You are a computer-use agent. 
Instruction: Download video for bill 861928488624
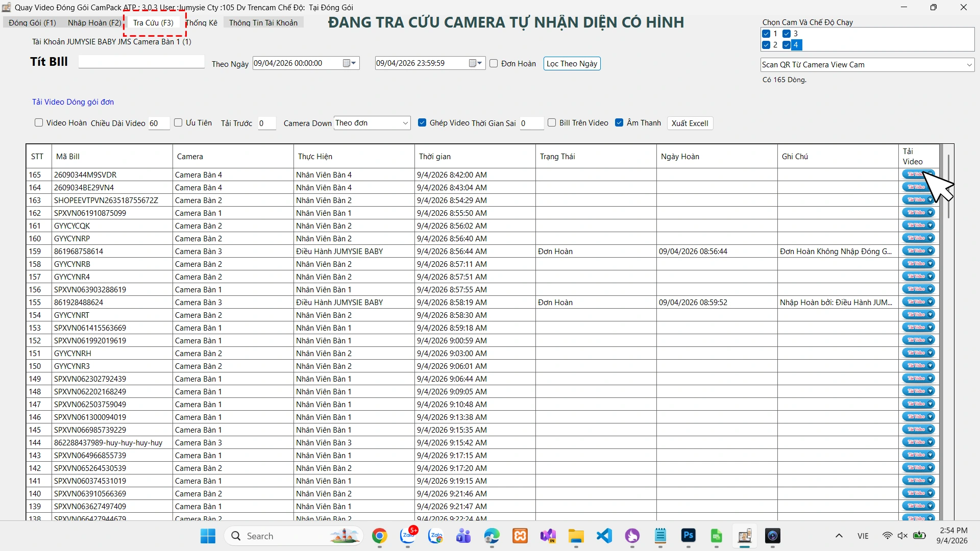click(918, 302)
